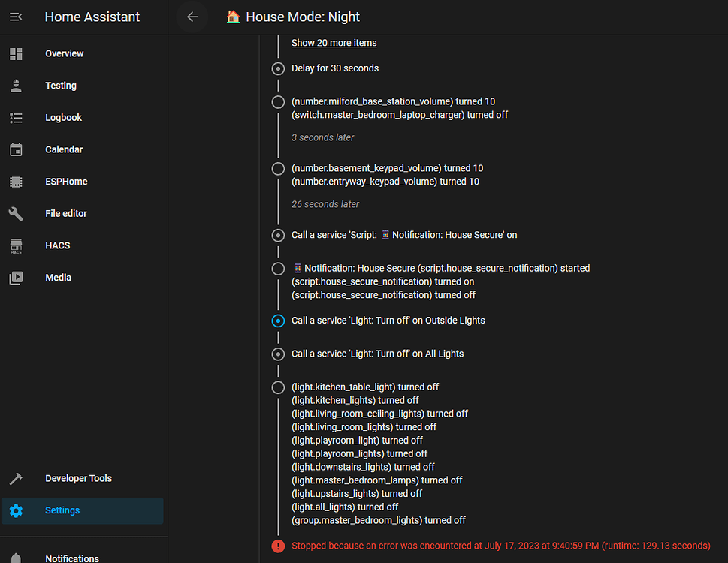Click 'Call a service Light: Turn off on All Lights'
This screenshot has width=728, height=563.
click(x=377, y=354)
